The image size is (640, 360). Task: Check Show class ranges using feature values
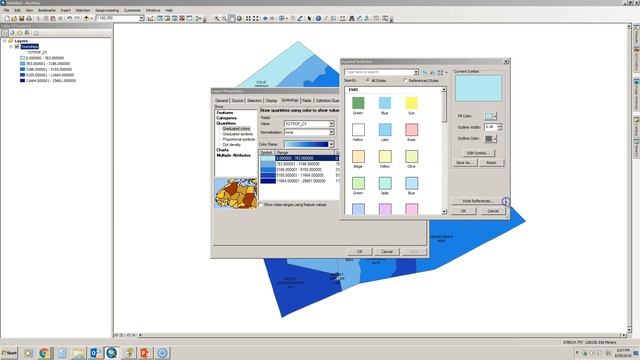[261, 204]
